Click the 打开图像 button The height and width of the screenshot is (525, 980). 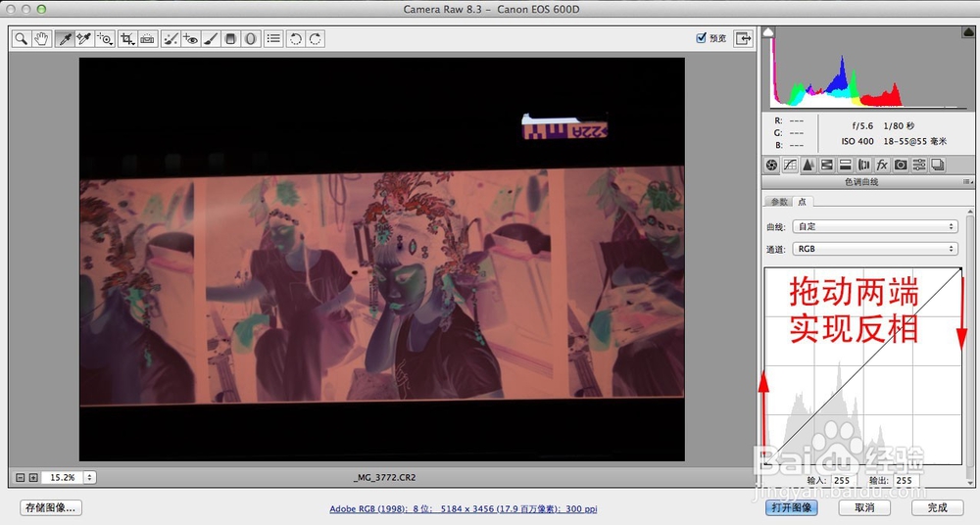[x=791, y=507]
